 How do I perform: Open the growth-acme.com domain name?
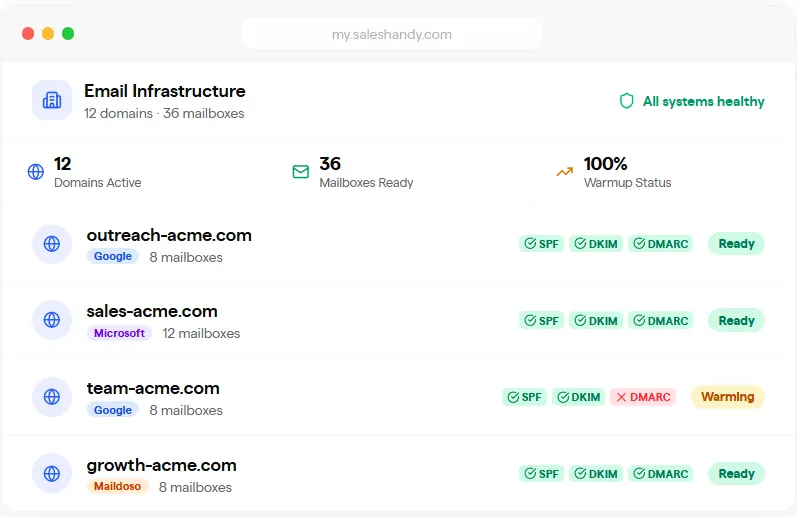(x=162, y=466)
